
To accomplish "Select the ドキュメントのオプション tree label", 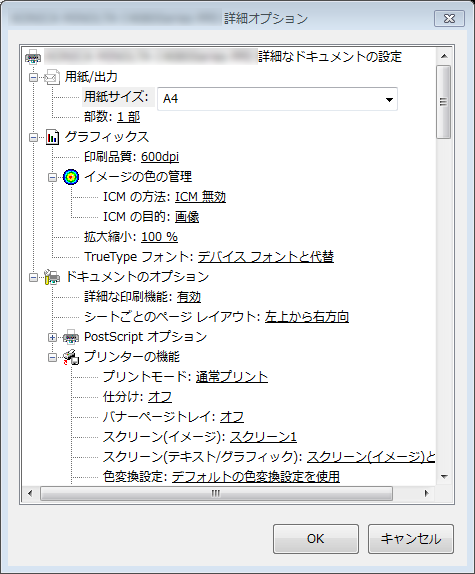I will (x=137, y=277).
